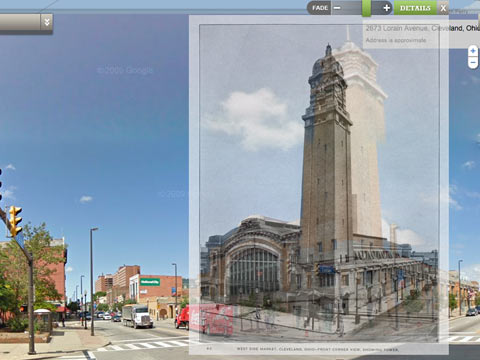Screen dimensions: 480x360
Task: Close the overlay with the X button
Action: click(443, 8)
